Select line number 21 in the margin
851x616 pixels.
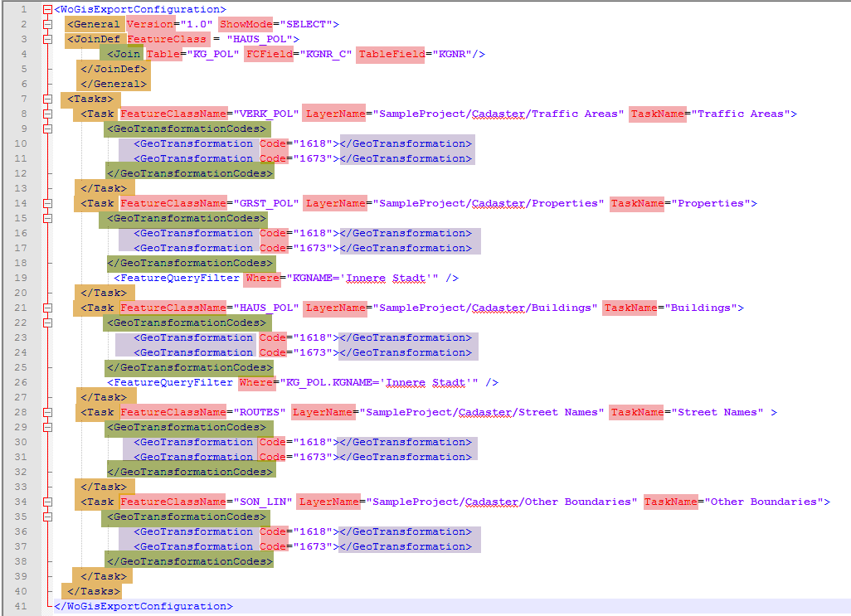coord(22,308)
